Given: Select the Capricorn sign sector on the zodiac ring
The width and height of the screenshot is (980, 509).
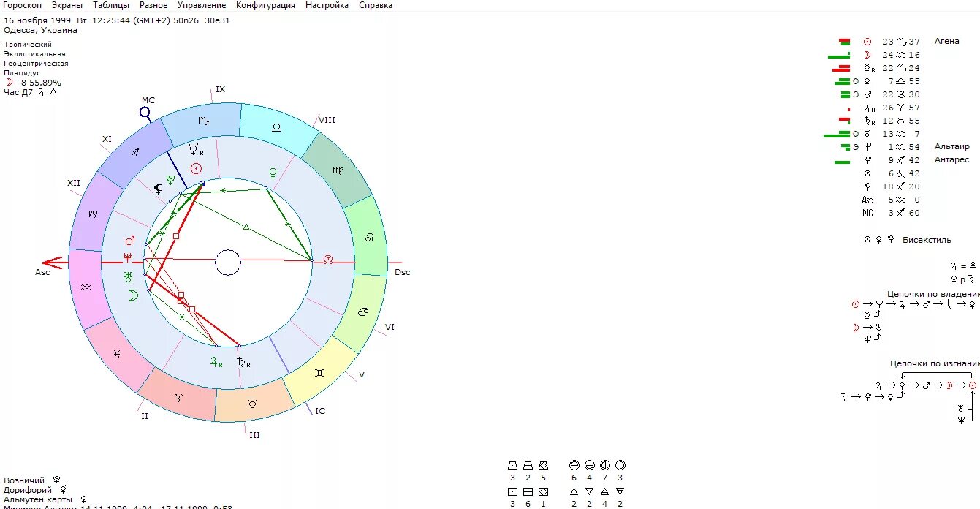Looking at the screenshot, I should [94, 214].
